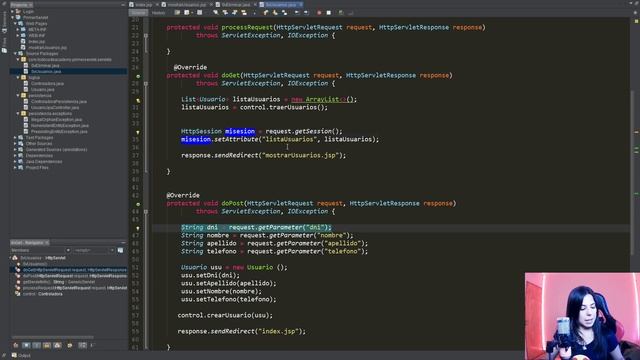Click Navigator horizontal scrollbar

pyautogui.click(x=52, y=337)
